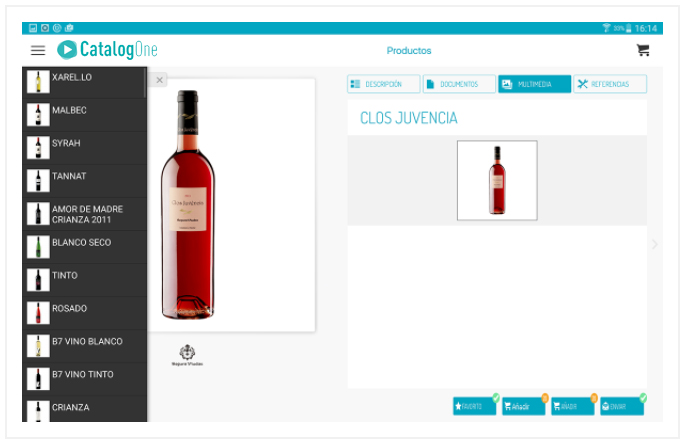
Task: Click the star icon on Favorito
Action: click(458, 406)
